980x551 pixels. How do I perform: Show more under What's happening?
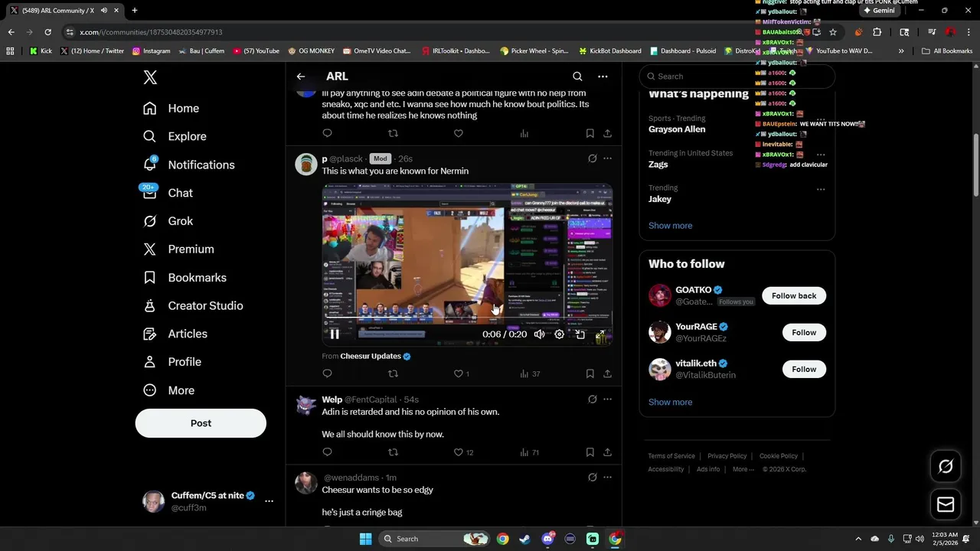[x=670, y=226]
